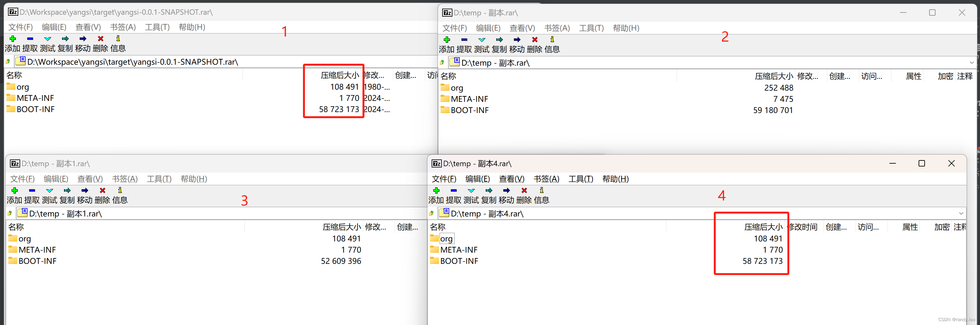980x325 pixels.
Task: Click Extract (提取) minus icon in yangsi-0.0.1-SNAPSHOT.rar window
Action: point(30,39)
